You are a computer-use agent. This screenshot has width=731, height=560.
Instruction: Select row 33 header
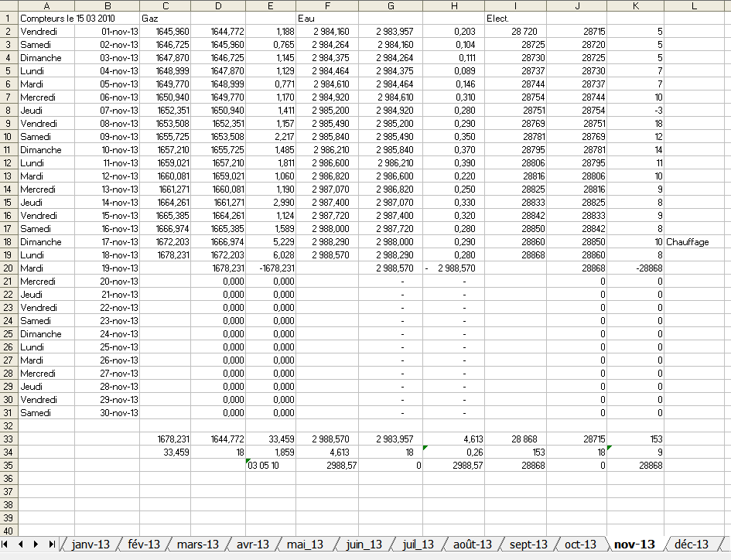(x=9, y=439)
